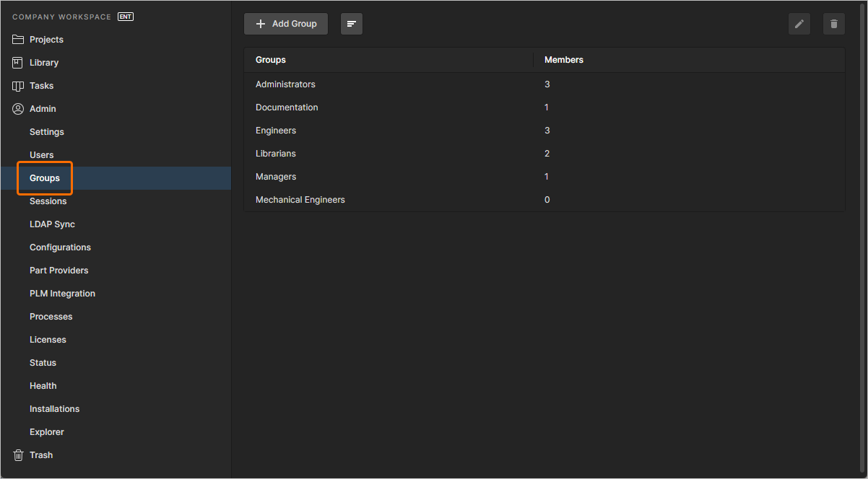
Task: Open Tasks using its sidebar icon
Action: click(18, 85)
